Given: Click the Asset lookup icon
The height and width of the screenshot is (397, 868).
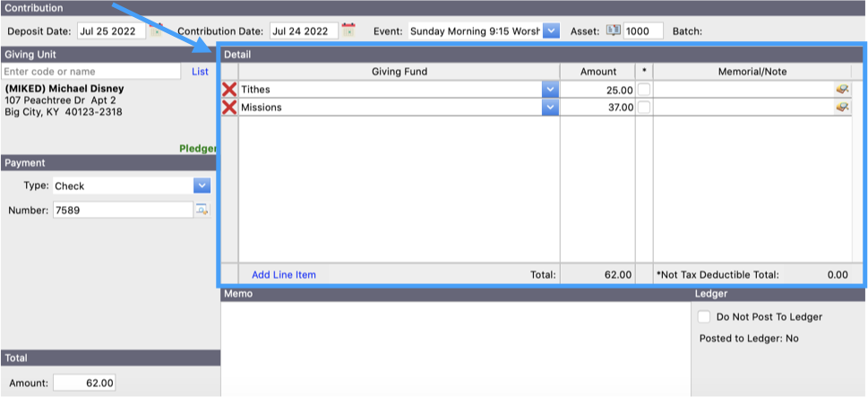Looking at the screenshot, I should click(614, 30).
